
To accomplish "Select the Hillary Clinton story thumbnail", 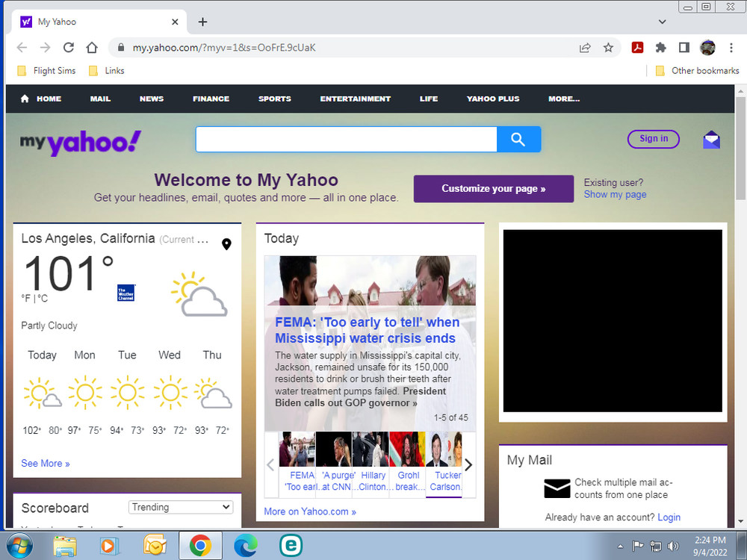I will (x=371, y=464).
